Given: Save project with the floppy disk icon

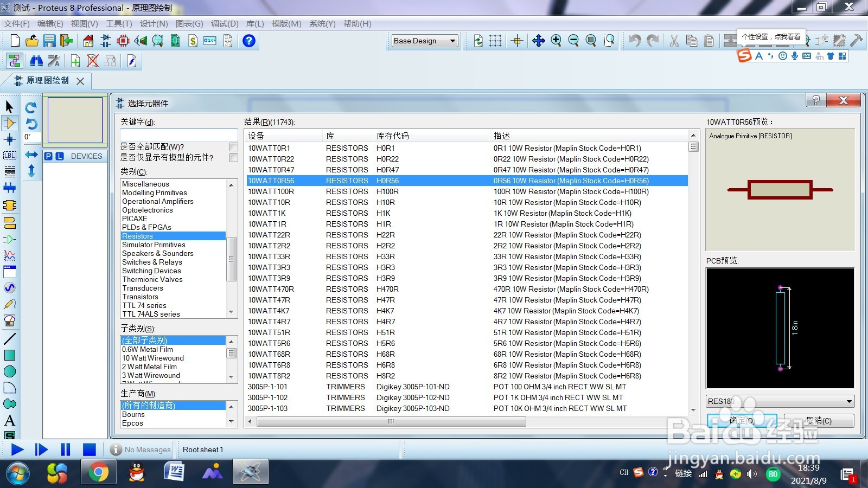Looking at the screenshot, I should [49, 41].
